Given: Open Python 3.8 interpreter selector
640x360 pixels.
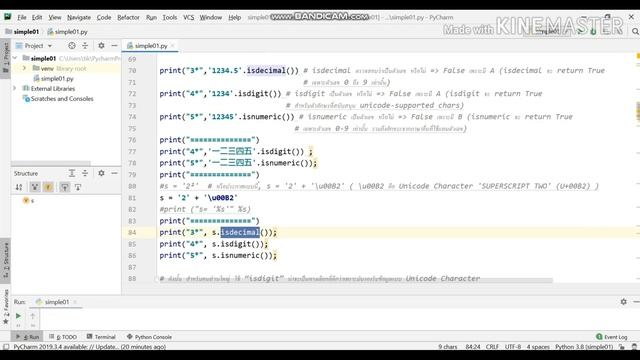Looking at the screenshot, I should click(584, 347).
